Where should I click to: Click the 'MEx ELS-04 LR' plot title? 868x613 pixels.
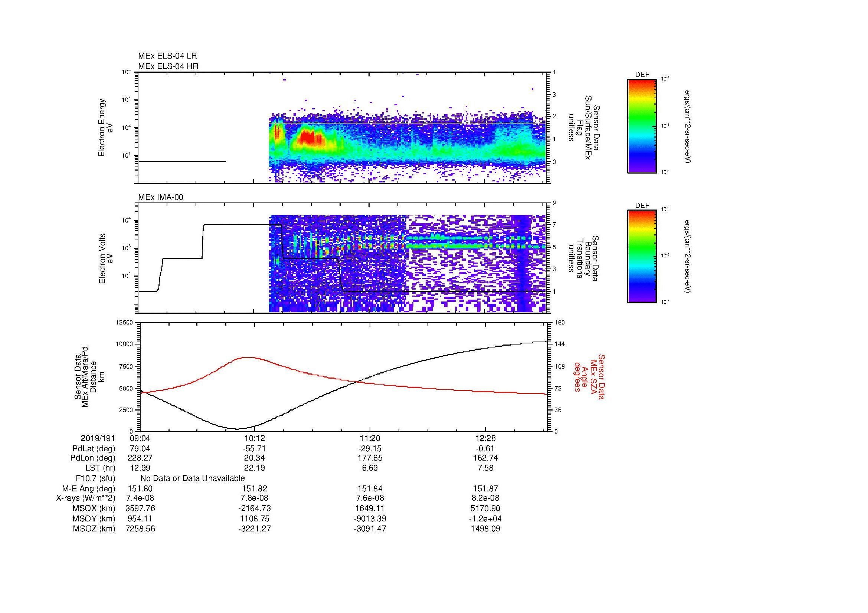tap(167, 56)
